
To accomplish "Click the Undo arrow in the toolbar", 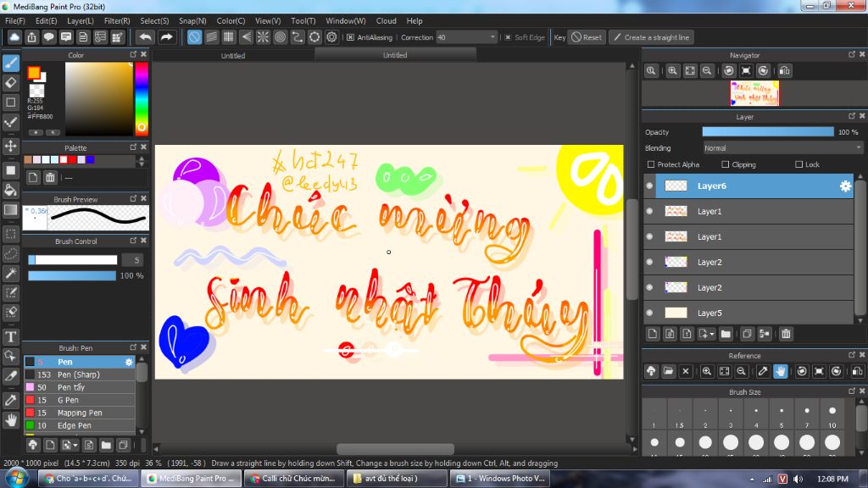I will point(146,37).
